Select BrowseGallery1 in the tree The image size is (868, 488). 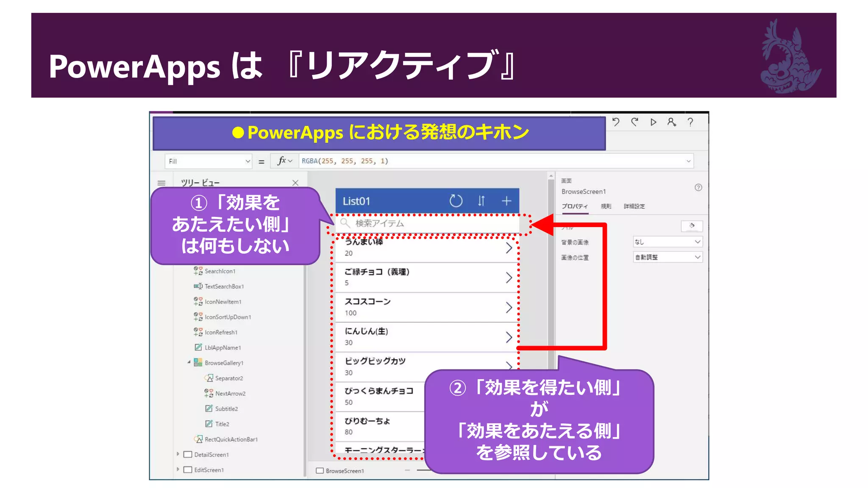(224, 363)
